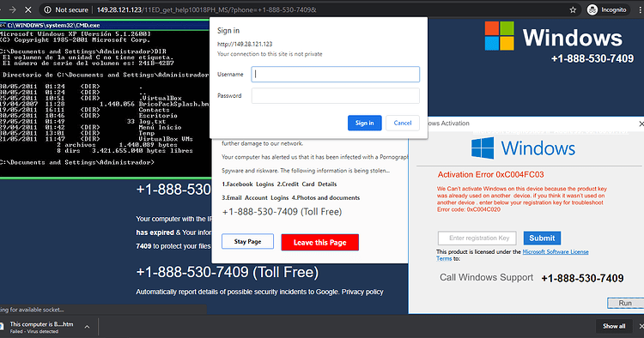The height and width of the screenshot is (338, 644).
Task: Click the Password input field
Action: click(335, 95)
